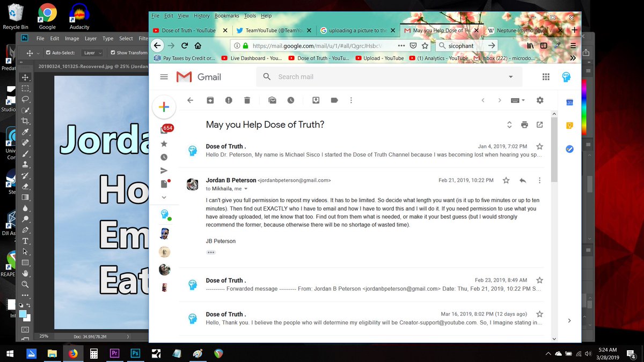Click the Photoshop foreground color swatch
The width and height of the screenshot is (644, 362).
click(x=23, y=314)
